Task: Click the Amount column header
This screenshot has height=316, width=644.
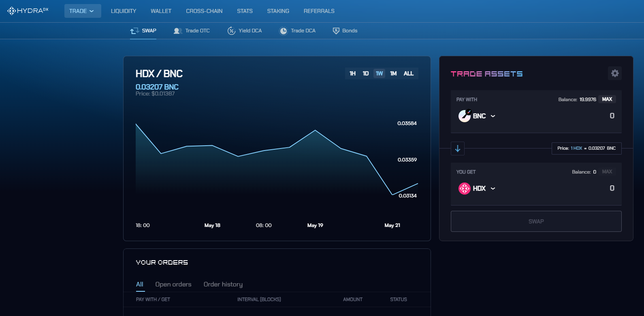Action: point(353,299)
